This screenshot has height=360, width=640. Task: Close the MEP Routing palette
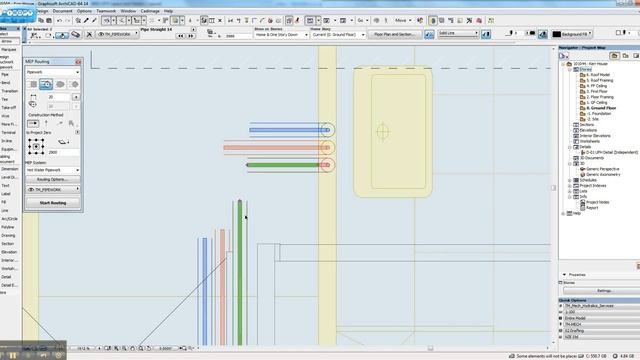78,62
